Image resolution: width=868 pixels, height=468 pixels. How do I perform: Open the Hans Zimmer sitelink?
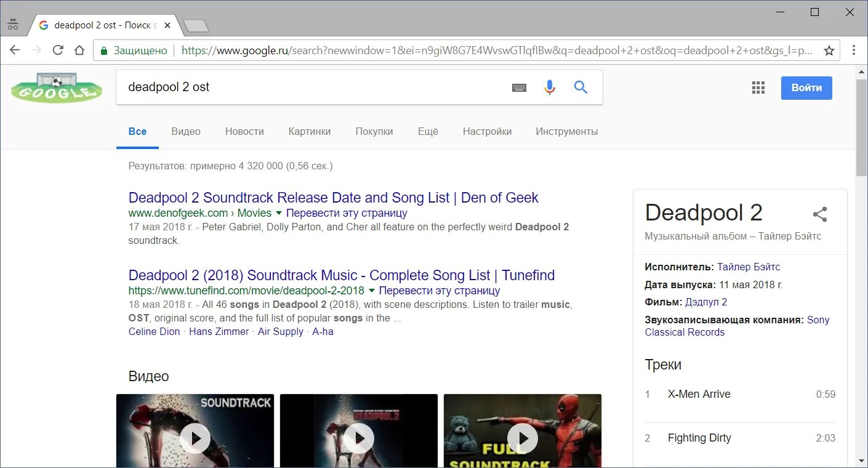[219, 331]
